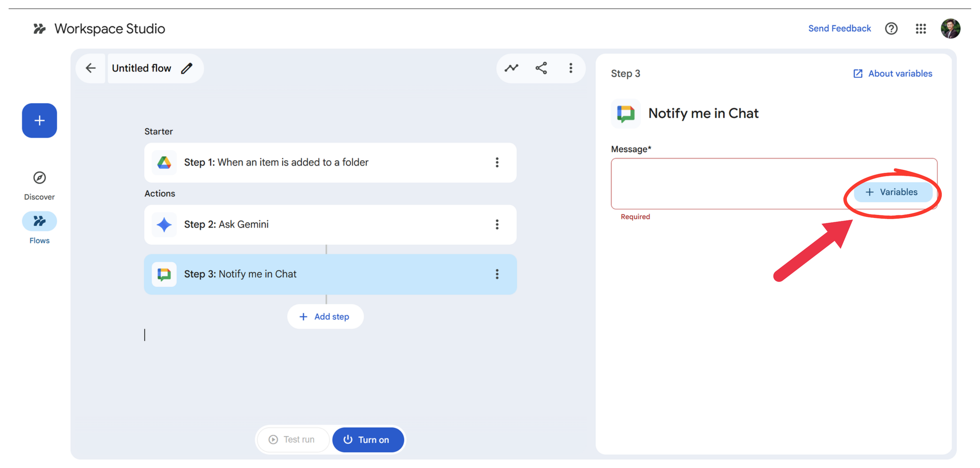Viewport: 980px width, 468px height.
Task: Select Step 1: When an item is added
Action: tap(330, 163)
